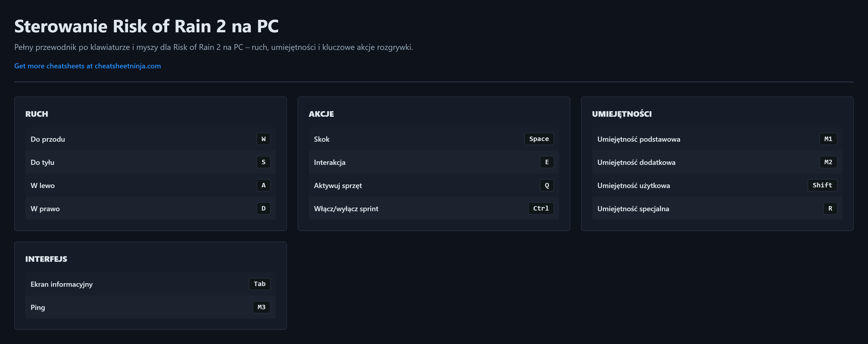Click the S key badge
The image size is (868, 344).
click(x=263, y=162)
